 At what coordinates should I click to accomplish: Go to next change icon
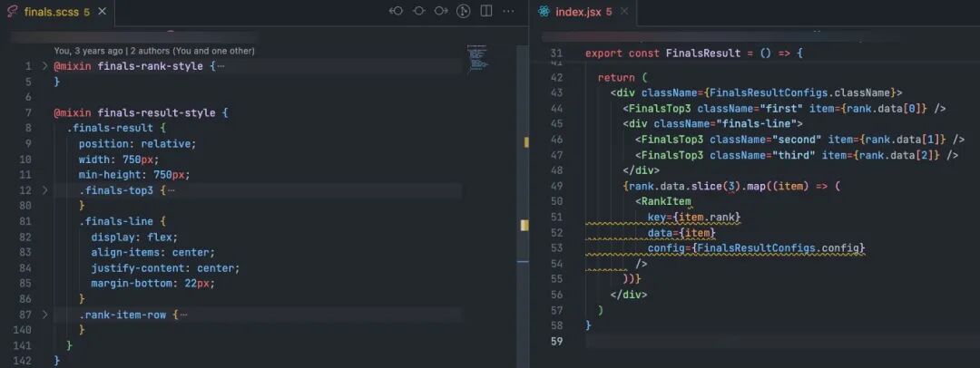(x=441, y=11)
